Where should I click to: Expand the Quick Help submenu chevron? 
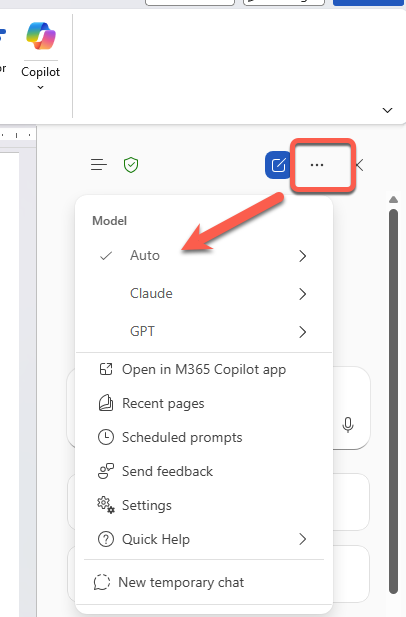point(302,539)
